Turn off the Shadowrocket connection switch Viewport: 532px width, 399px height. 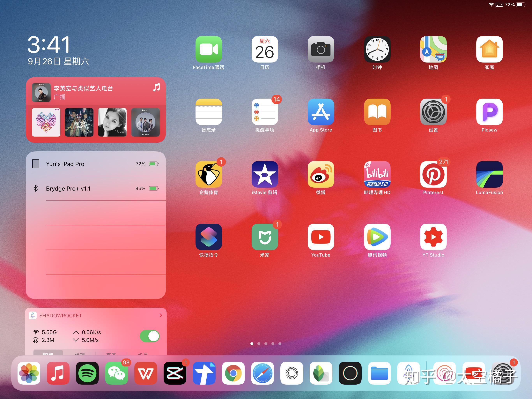click(150, 336)
